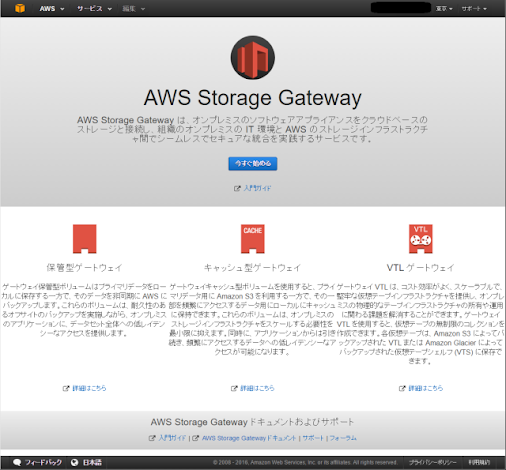Open the AWS Storage Gateway ドキュメント link

249,438
